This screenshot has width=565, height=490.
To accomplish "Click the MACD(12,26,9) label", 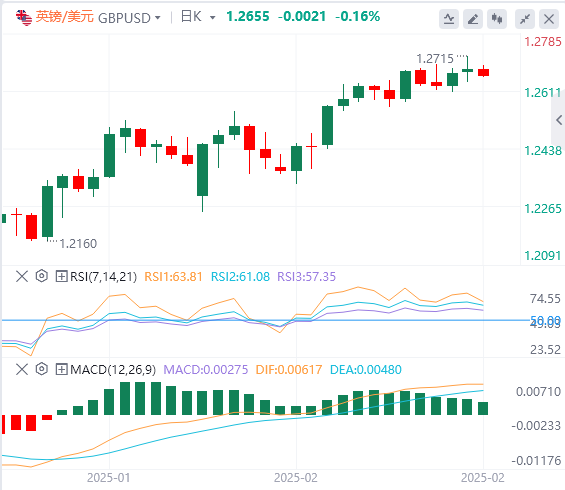I will pos(113,370).
